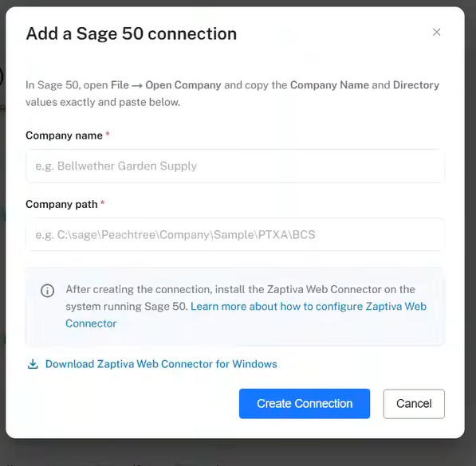
Task: Click the Company path field label
Action: coord(61,205)
